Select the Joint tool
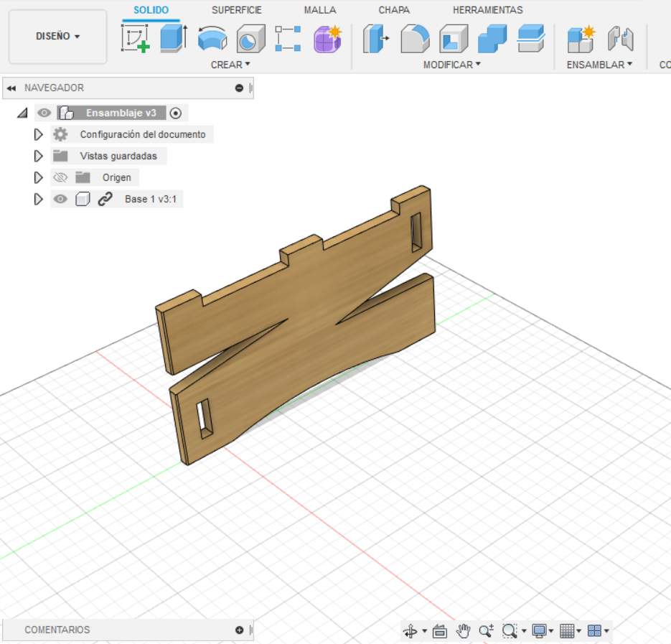Image resolution: width=671 pixels, height=644 pixels. click(x=621, y=39)
